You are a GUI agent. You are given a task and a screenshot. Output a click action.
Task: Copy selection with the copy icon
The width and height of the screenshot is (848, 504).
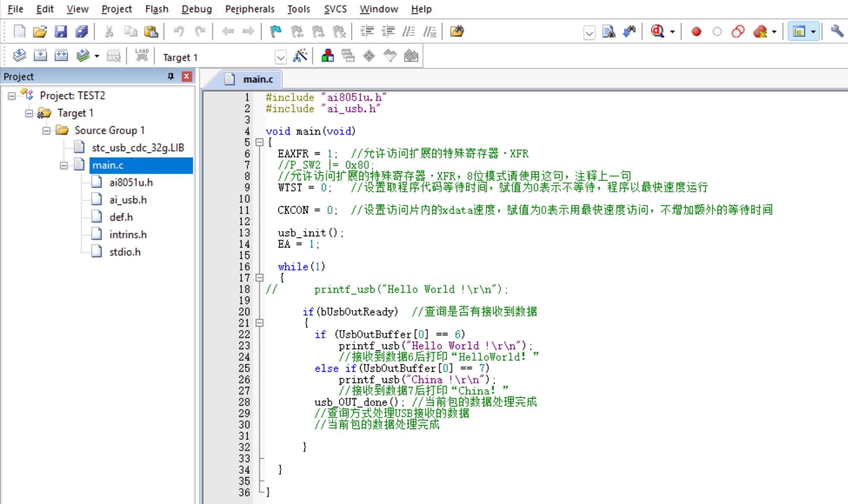click(130, 31)
